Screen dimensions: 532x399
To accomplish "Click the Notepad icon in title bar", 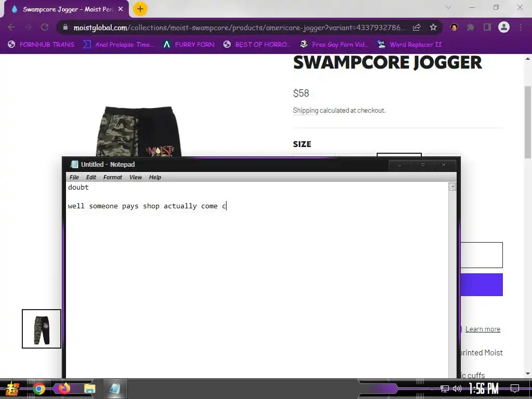I will (x=74, y=165).
